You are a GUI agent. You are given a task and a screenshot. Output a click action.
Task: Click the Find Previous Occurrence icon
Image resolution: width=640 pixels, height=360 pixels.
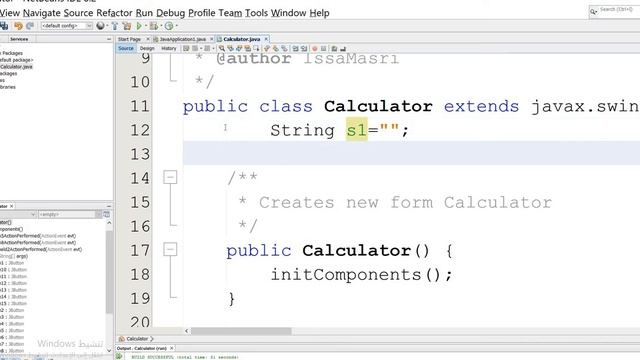point(231,49)
